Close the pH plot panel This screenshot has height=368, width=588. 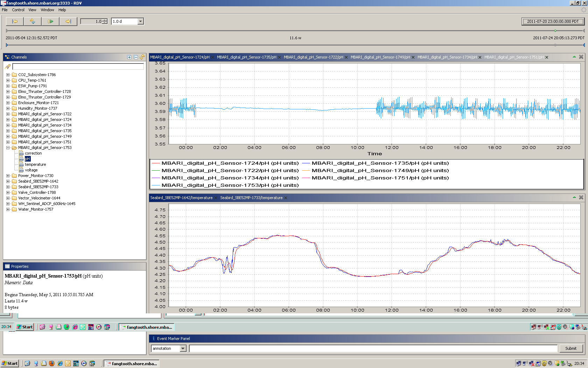(581, 57)
